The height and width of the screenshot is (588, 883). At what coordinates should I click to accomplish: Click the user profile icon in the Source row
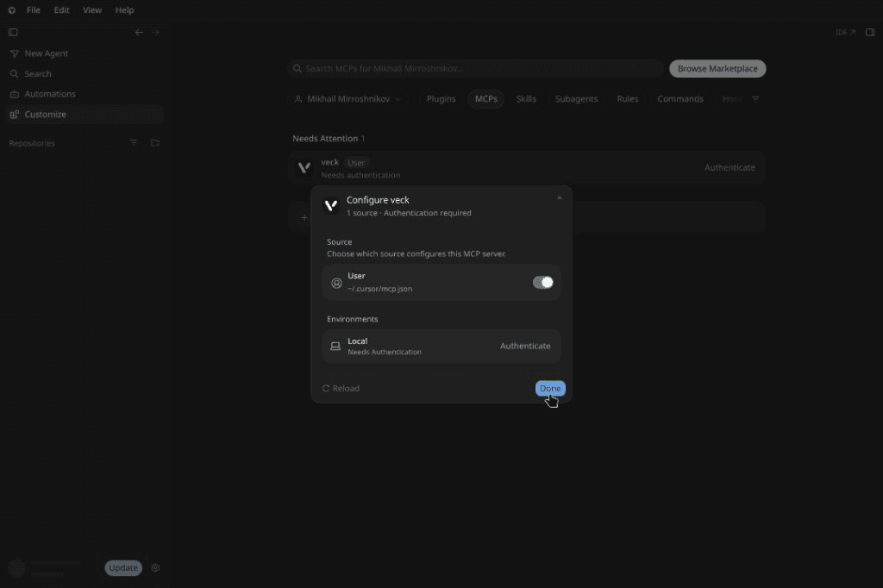[x=336, y=283]
